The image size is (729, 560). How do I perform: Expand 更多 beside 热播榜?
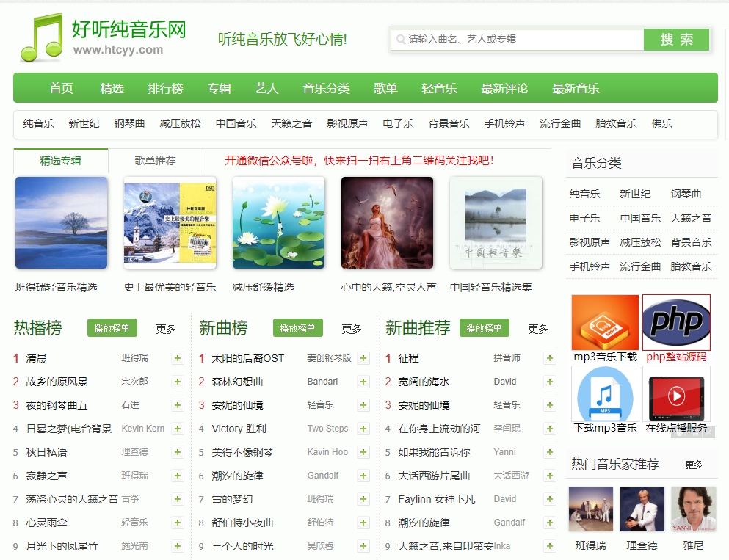166,329
